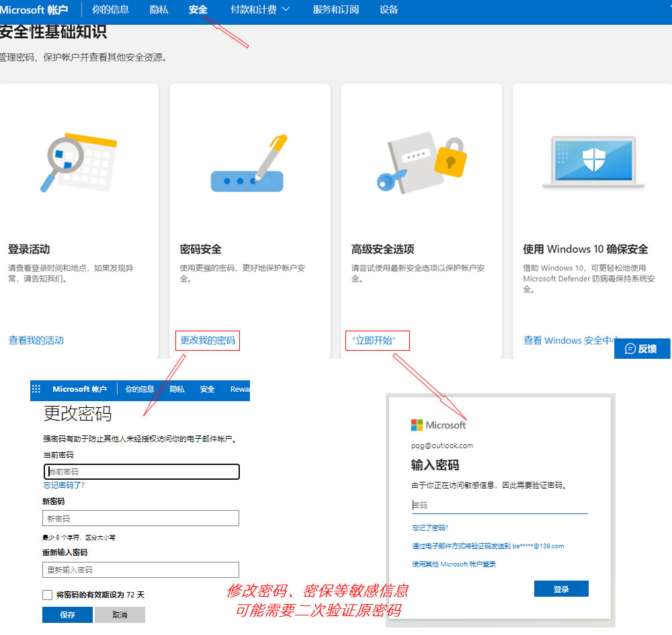Image resolution: width=672 pixels, height=635 pixels.
Task: Open 你的信息 in change-password page header
Action: click(x=140, y=389)
